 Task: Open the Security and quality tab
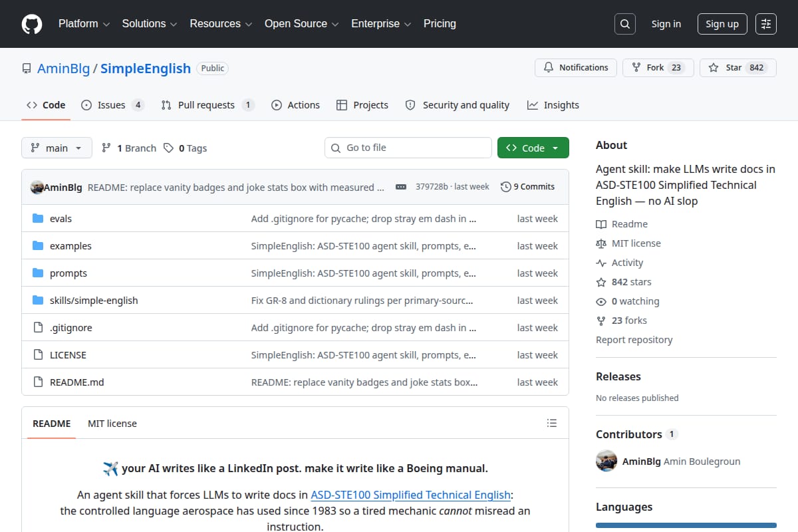click(x=458, y=105)
